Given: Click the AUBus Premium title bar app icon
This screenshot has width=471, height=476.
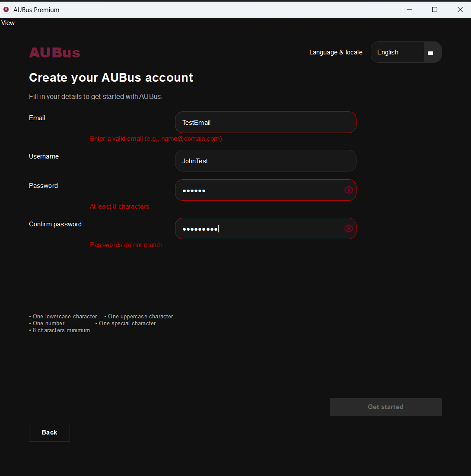Looking at the screenshot, I should [x=6, y=10].
